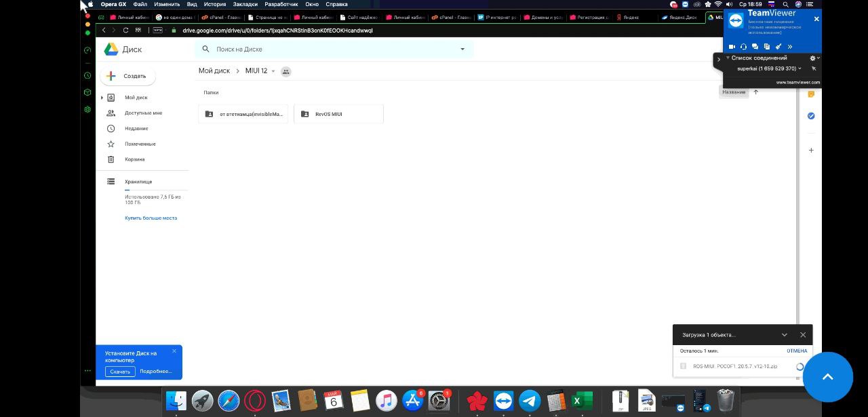Click the plus add-ons icon in side panel
The height and width of the screenshot is (417, 868).
pos(811,150)
